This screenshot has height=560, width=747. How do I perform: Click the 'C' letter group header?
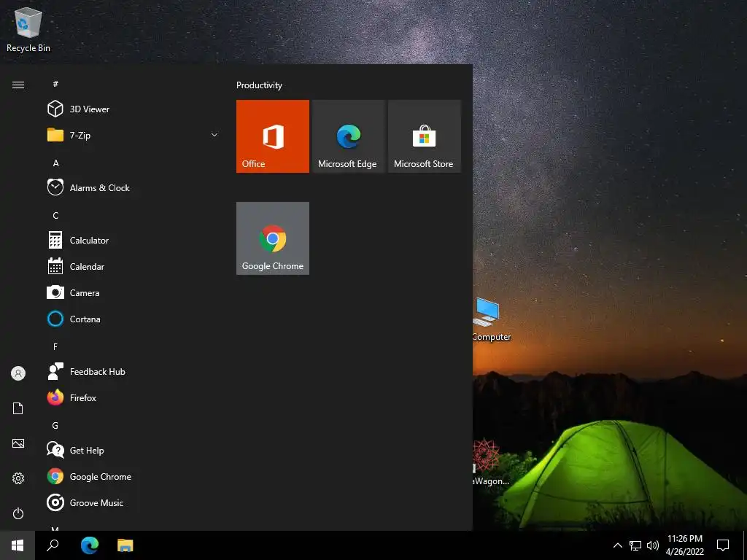55,215
